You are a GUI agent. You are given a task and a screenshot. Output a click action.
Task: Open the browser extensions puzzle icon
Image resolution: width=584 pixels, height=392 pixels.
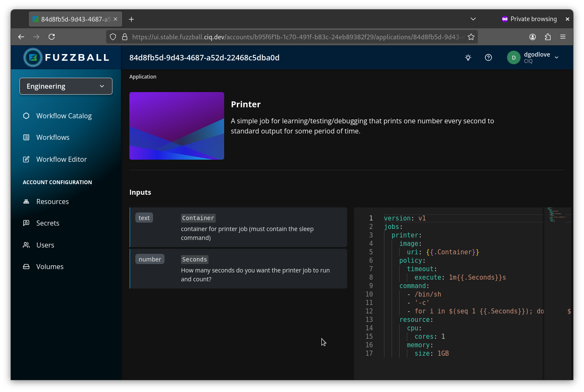(548, 37)
